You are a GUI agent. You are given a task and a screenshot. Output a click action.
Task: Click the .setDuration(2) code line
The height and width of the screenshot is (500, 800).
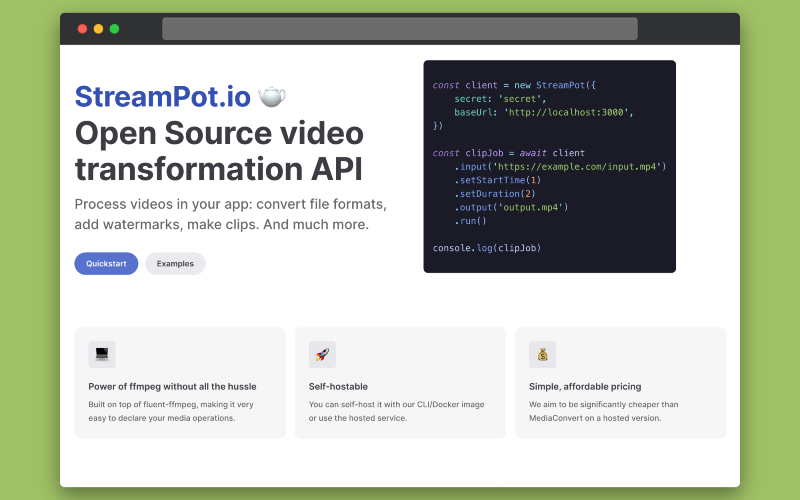[x=495, y=194]
